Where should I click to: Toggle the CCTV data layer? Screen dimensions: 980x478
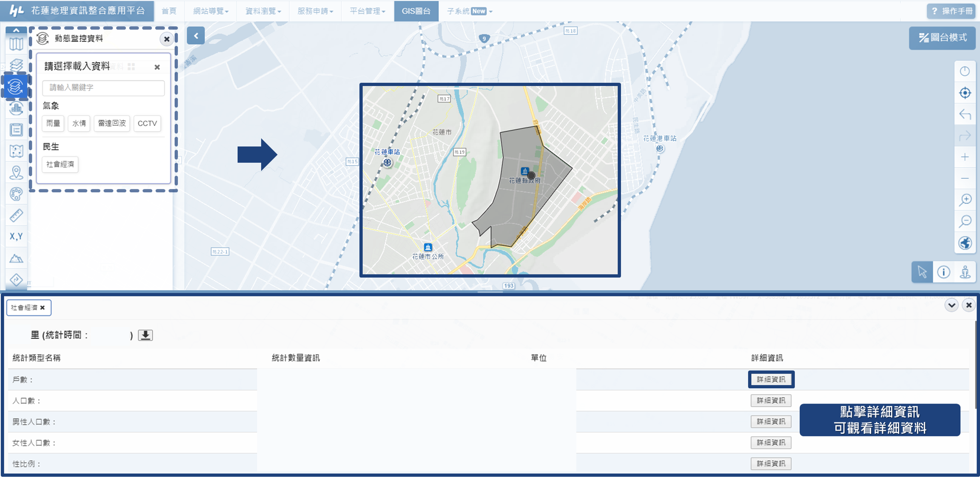[147, 123]
